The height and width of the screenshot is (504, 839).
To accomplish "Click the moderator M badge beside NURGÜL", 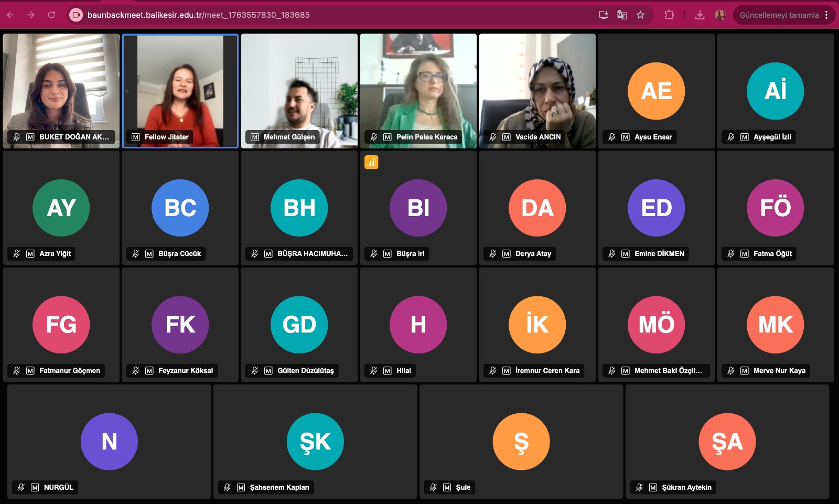I will 35,487.
